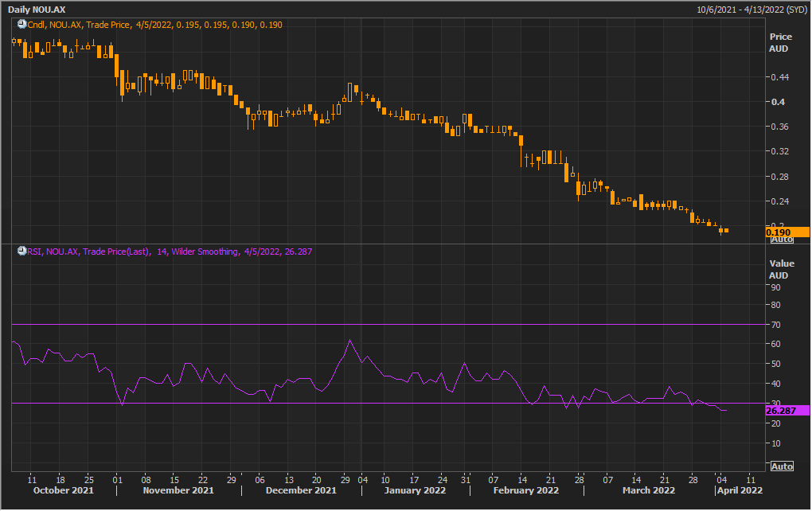Viewport: 812px width, 511px height.
Task: Click the 25 date tick in October
Action: (x=89, y=479)
